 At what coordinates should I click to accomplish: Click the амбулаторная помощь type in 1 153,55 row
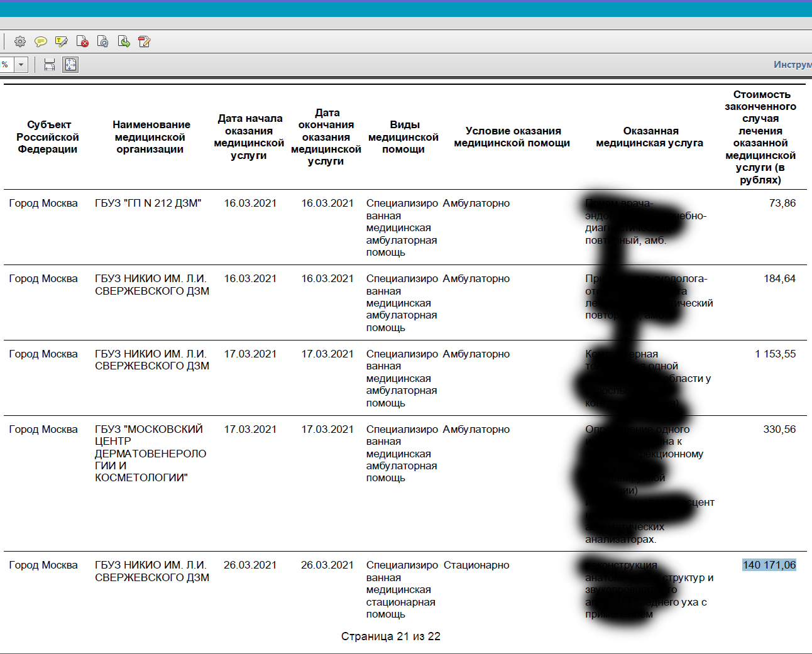(x=402, y=379)
